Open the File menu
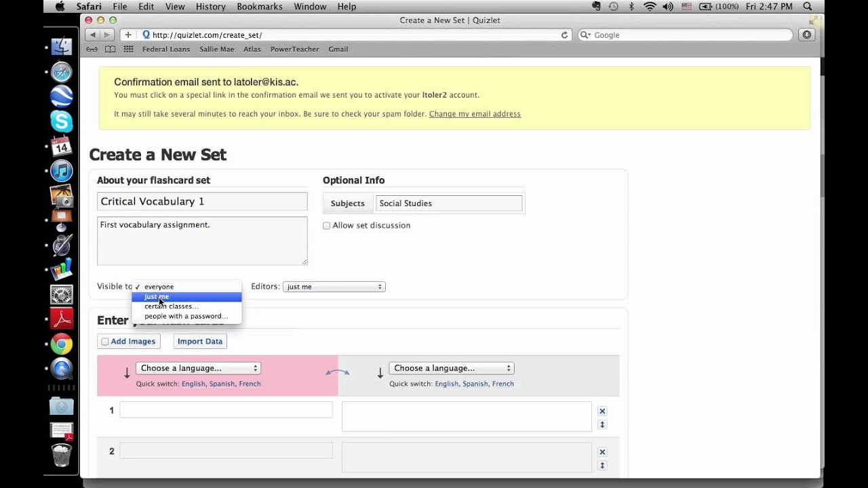The image size is (868, 488). 119,6
